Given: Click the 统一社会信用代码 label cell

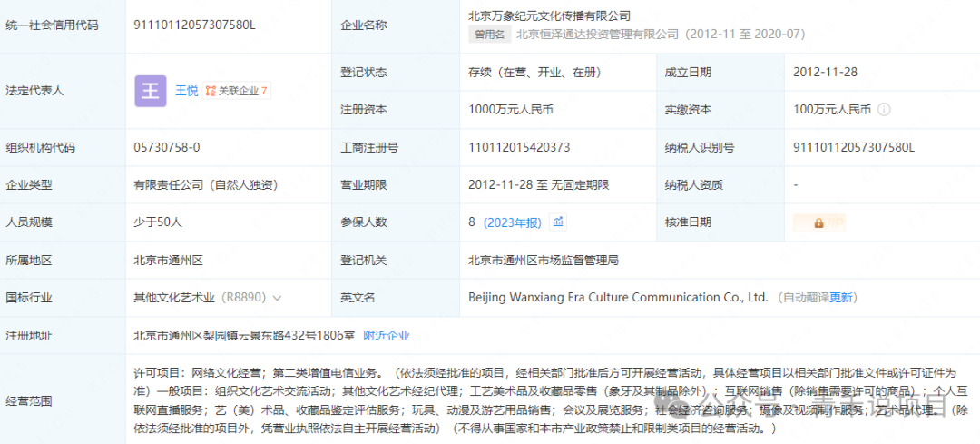Looking at the screenshot, I should [63, 26].
